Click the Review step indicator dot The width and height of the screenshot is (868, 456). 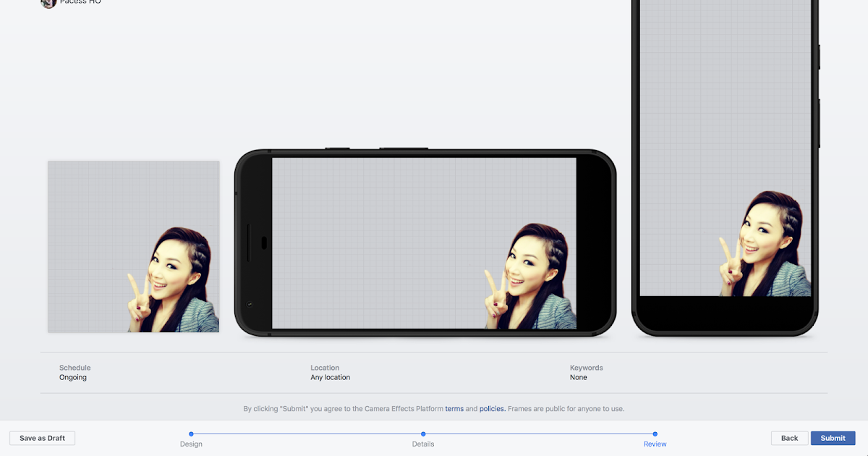[655, 434]
